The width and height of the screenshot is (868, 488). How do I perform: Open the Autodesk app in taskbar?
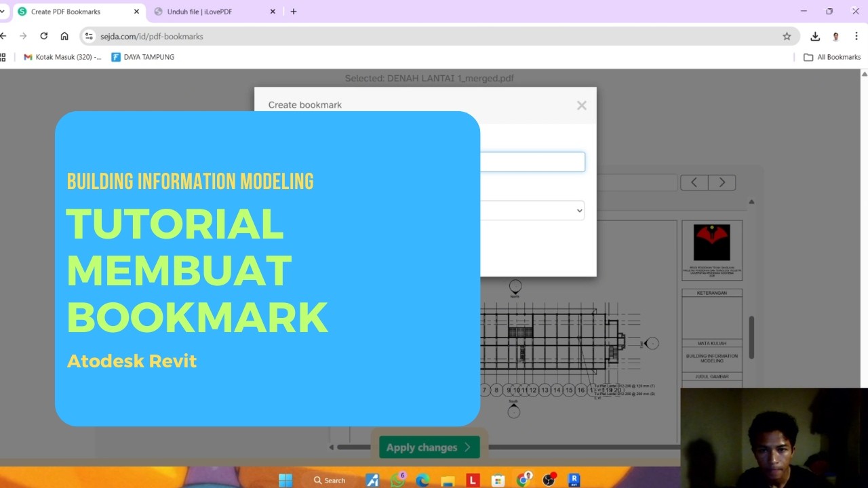click(x=372, y=480)
